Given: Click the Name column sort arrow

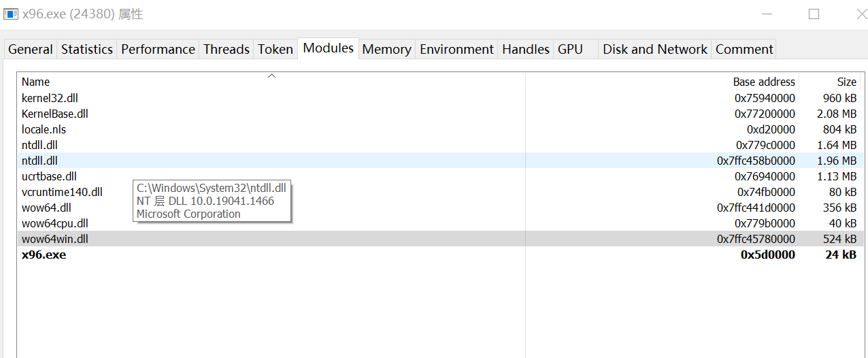Looking at the screenshot, I should pyautogui.click(x=271, y=76).
